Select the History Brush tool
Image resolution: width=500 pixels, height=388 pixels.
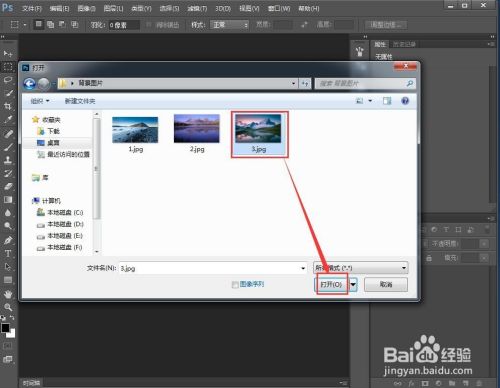tap(8, 173)
